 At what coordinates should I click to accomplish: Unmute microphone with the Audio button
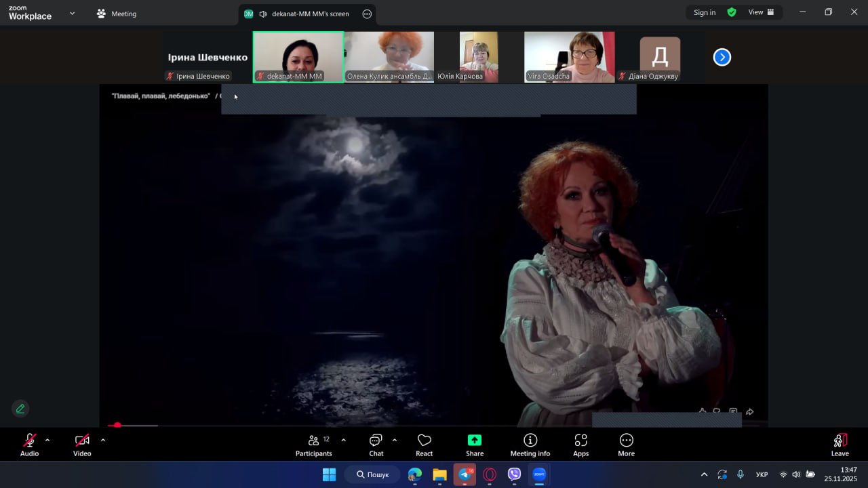click(x=29, y=445)
